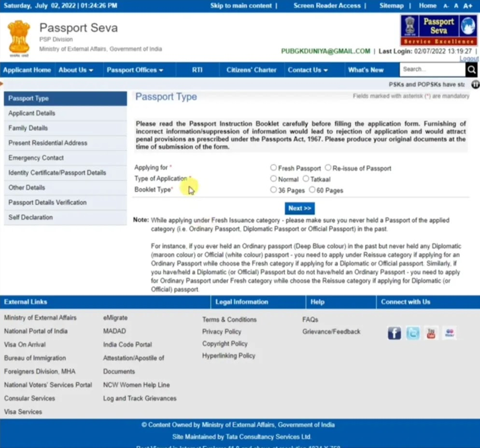Expand the Contact Us menu

308,70
